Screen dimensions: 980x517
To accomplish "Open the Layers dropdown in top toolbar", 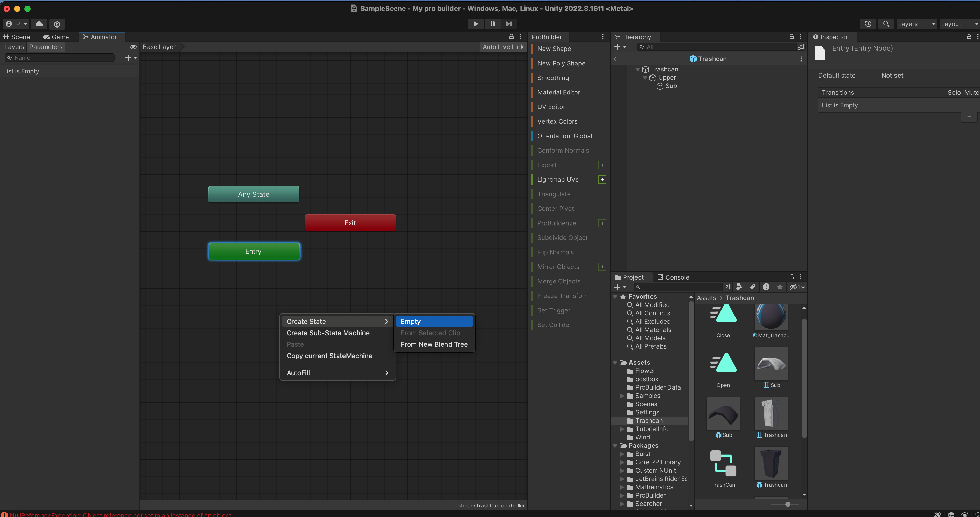I will click(916, 24).
